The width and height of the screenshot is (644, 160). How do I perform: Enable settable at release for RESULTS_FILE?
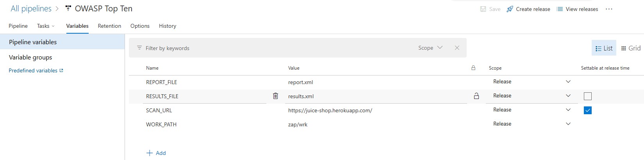[x=587, y=96]
